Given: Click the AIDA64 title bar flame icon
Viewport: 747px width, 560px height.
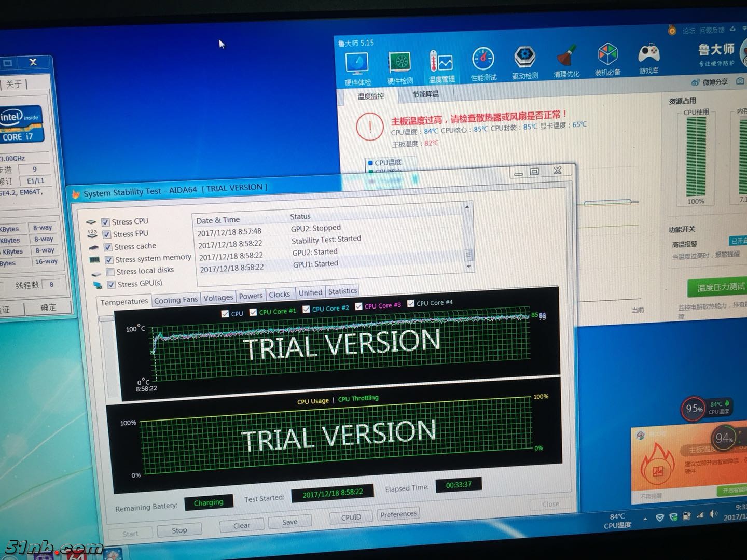Looking at the screenshot, I should [x=76, y=194].
